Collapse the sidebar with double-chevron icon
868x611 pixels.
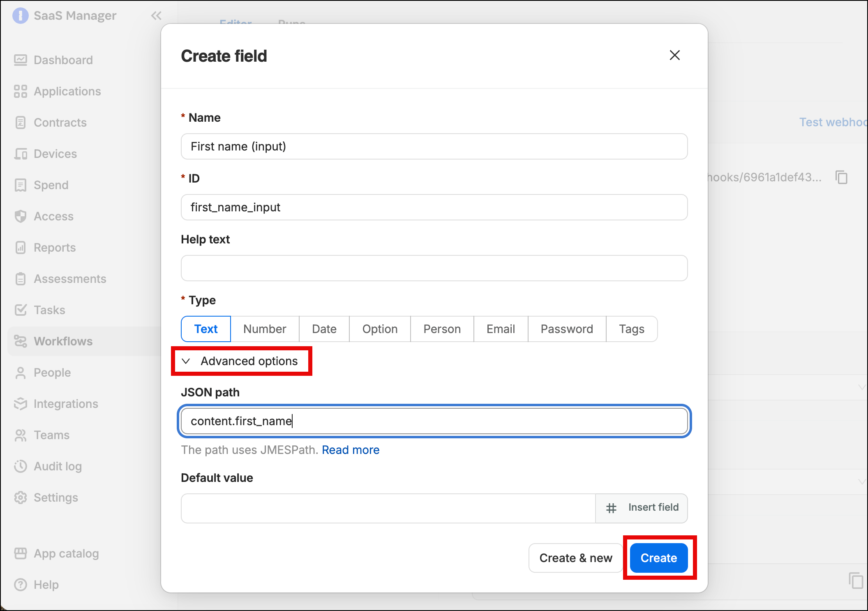pyautogui.click(x=156, y=16)
